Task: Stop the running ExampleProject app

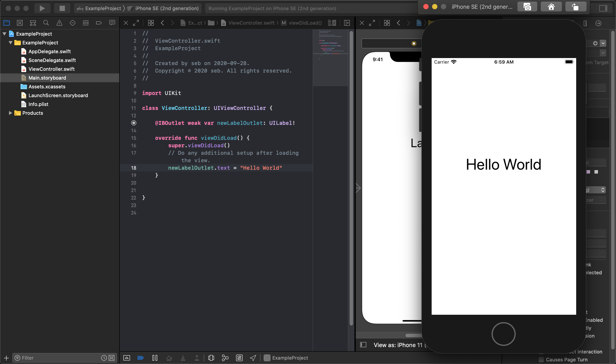Action: (62, 8)
